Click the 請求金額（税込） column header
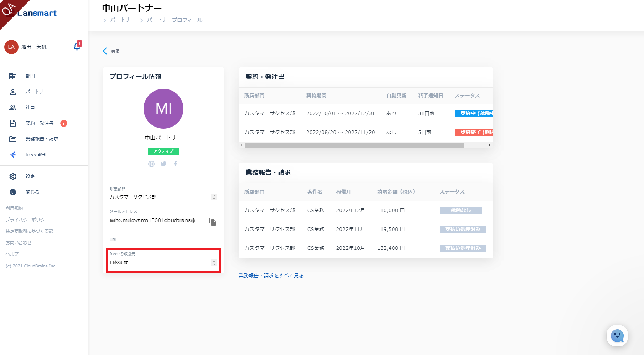Screen dimensions: 644x355 [396, 192]
